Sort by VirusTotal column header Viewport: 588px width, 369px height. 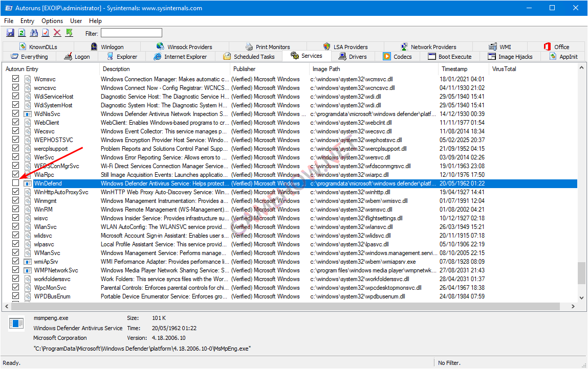click(x=533, y=69)
